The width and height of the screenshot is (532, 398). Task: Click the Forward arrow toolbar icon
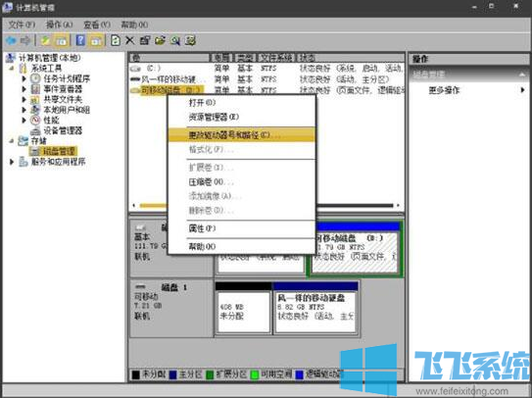[x=25, y=41]
